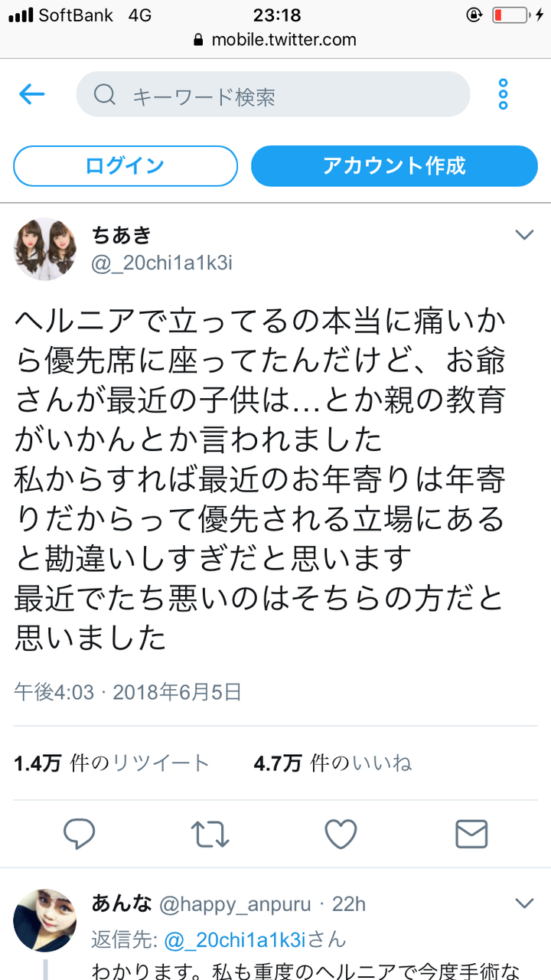Focus the キーワード検索 search field
The image size is (551, 980).
[273, 95]
